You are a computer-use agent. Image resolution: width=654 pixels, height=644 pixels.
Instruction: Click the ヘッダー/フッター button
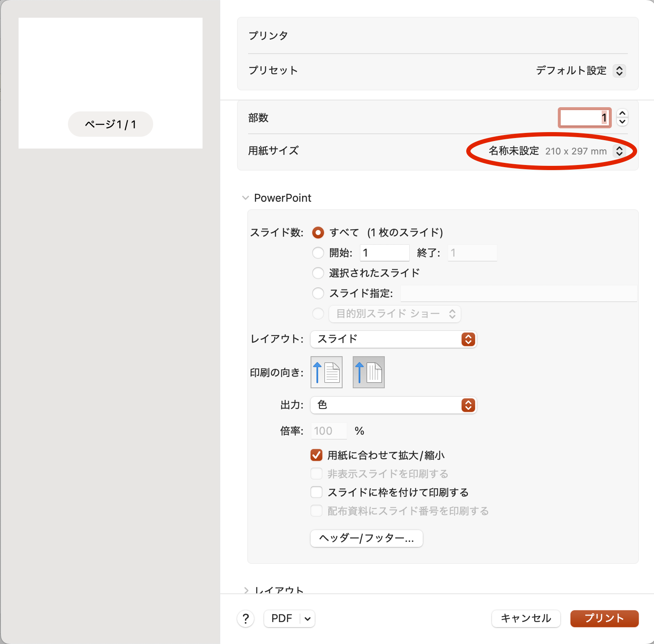(366, 538)
